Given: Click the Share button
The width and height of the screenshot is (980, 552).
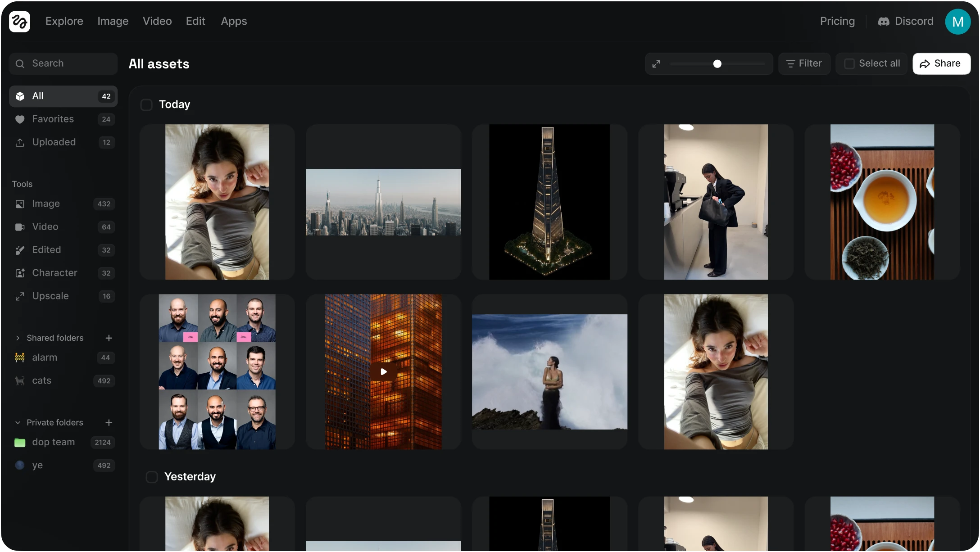Looking at the screenshot, I should click(941, 63).
